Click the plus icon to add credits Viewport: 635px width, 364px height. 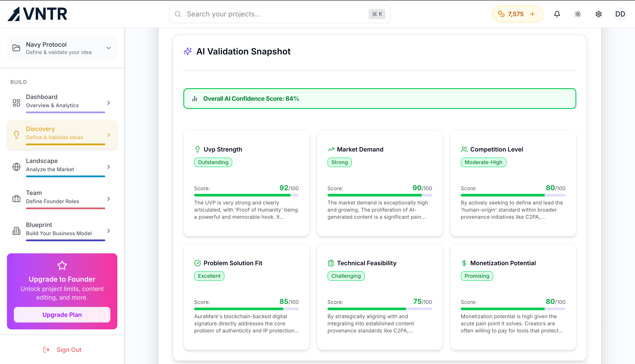pos(532,14)
